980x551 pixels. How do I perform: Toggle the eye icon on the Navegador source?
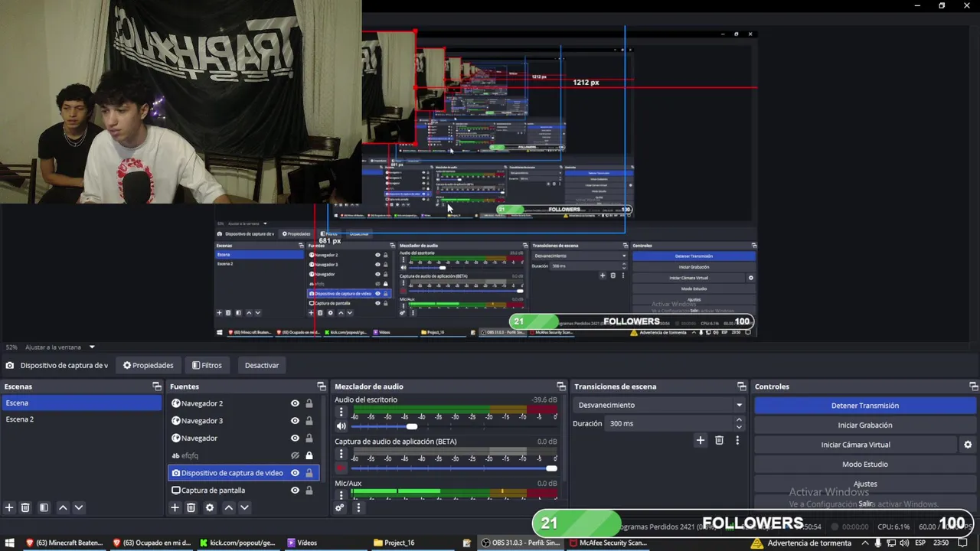(x=295, y=439)
